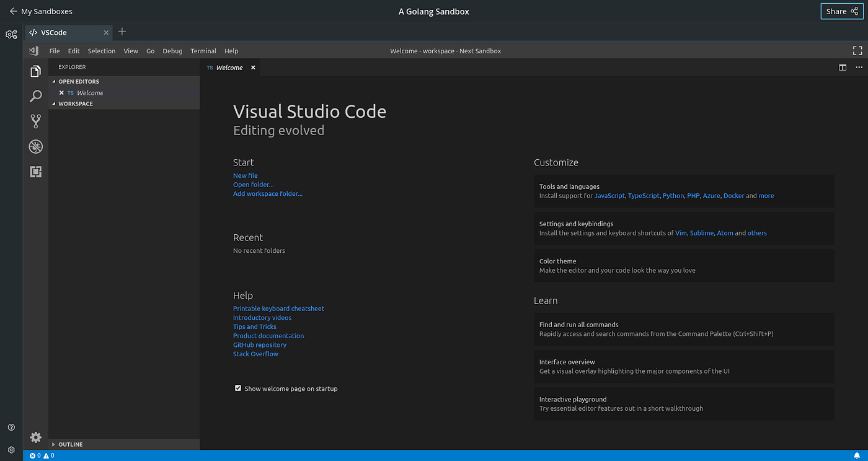Select the Search icon in the sidebar

[35, 96]
